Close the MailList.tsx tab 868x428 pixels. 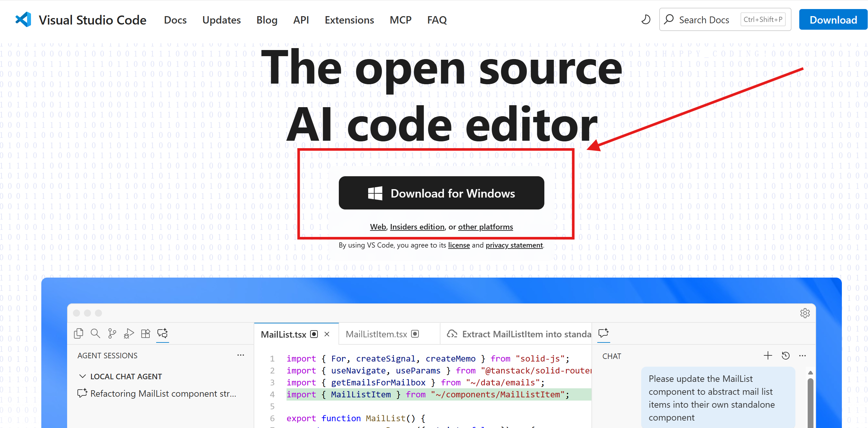coord(327,334)
